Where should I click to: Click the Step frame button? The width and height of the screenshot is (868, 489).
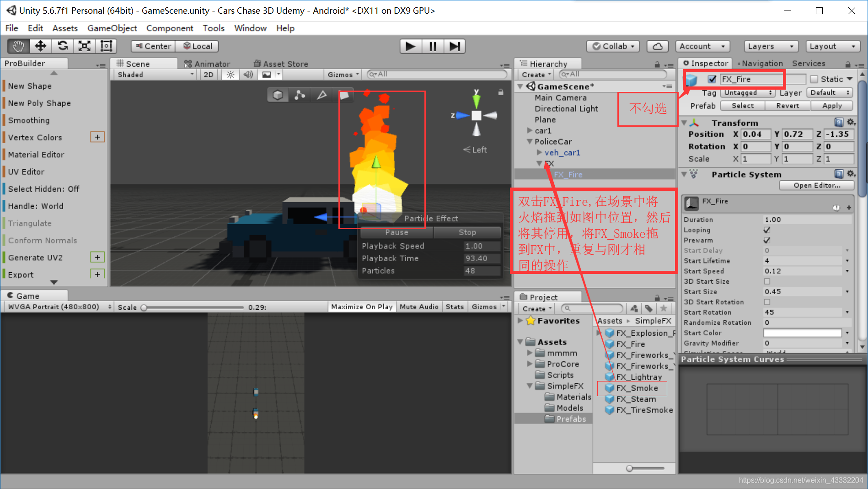coord(455,46)
